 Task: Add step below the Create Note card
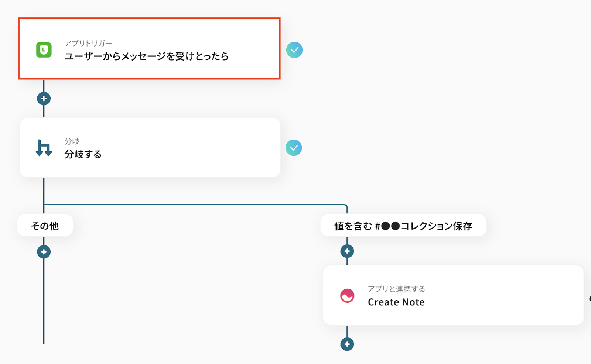347,344
